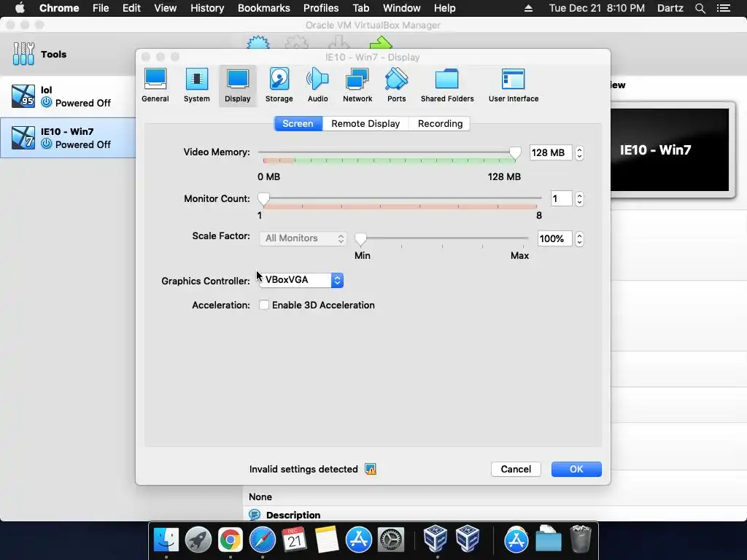This screenshot has width=747, height=560.
Task: Open the Chrome application menu
Action: (x=59, y=8)
